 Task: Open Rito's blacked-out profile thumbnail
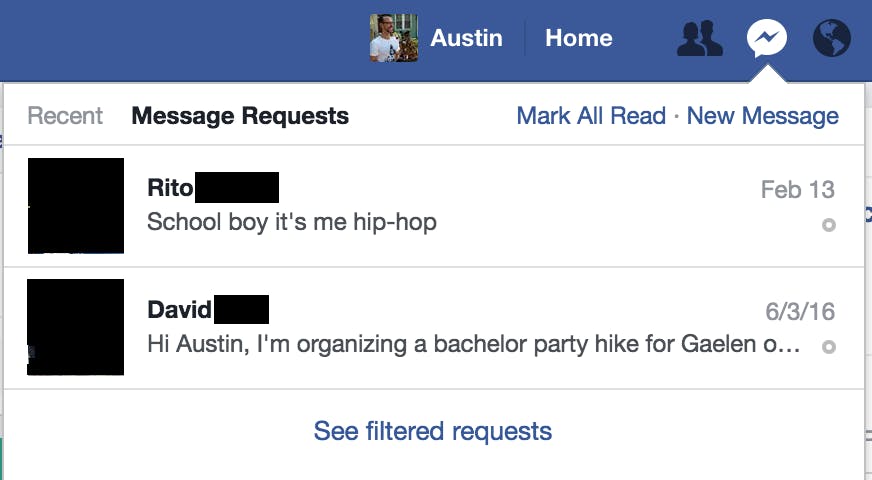coord(76,205)
